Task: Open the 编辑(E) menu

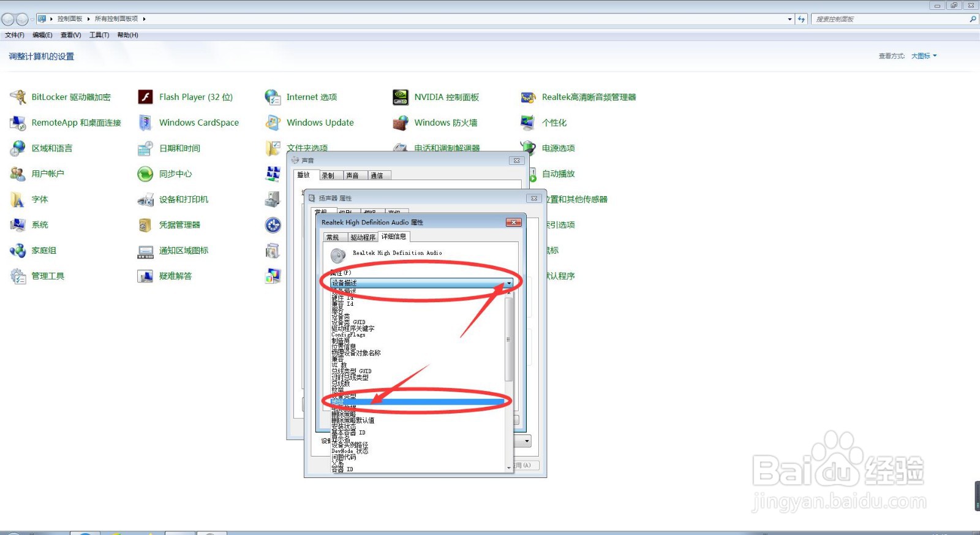Action: [42, 35]
